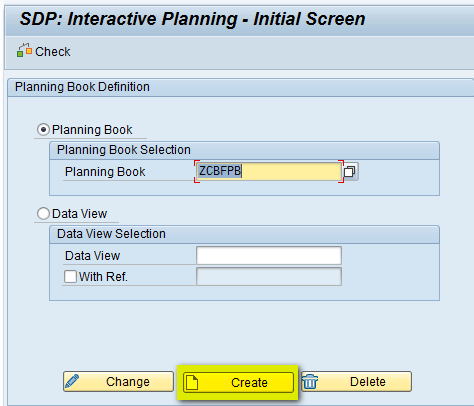Click the Change button label

pos(128,382)
